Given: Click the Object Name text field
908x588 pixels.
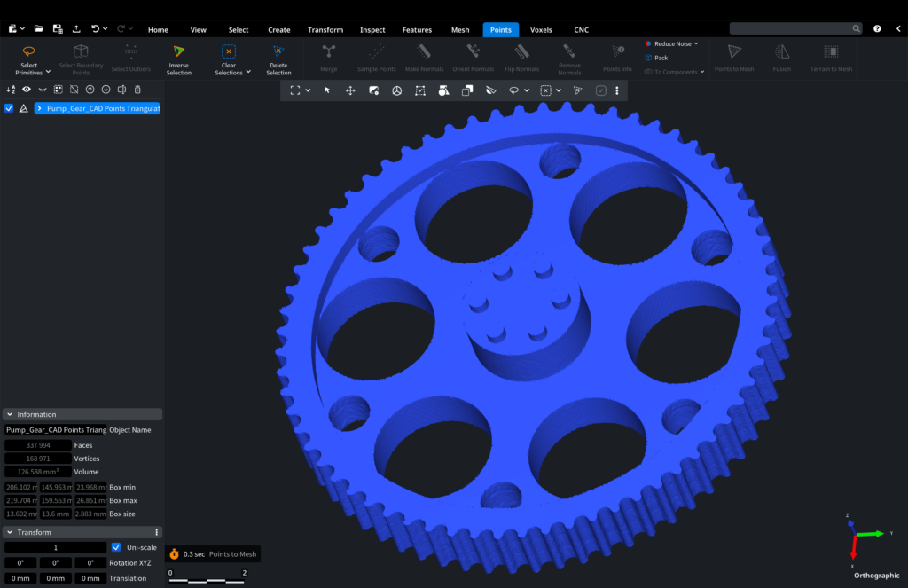Looking at the screenshot, I should 55,430.
